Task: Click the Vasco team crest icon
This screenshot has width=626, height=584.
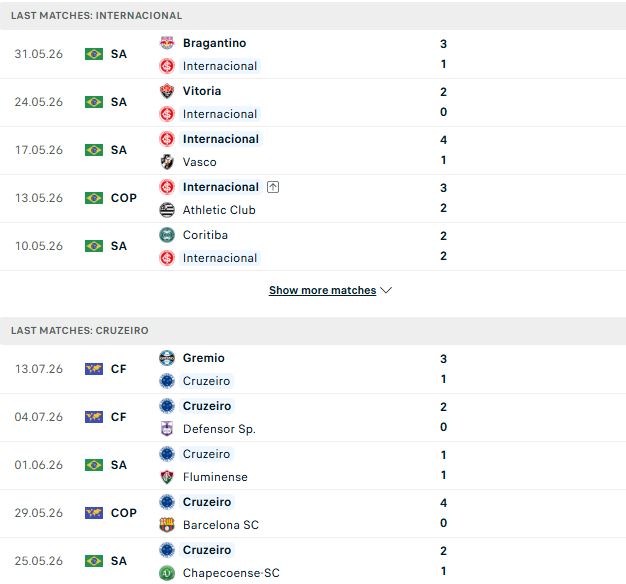Action: click(x=167, y=162)
